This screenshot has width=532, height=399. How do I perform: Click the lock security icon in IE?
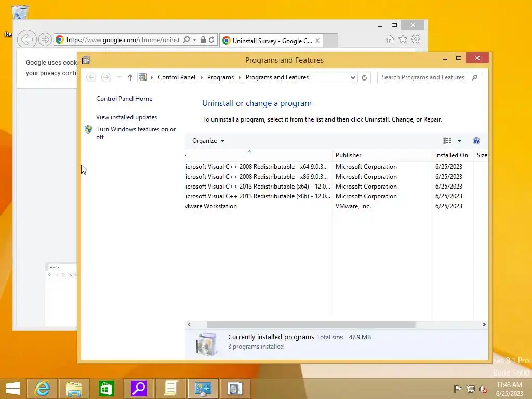tap(203, 39)
